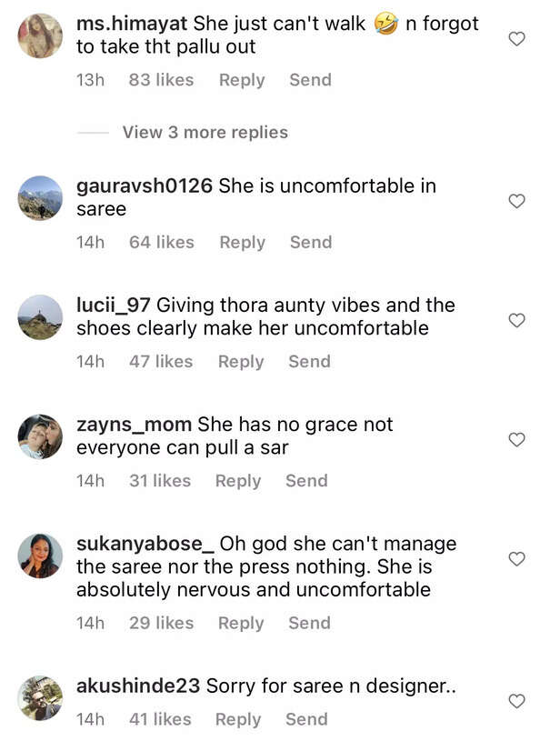Screen dimensions: 560x751
Task: Heart zayns_mom's comment
Action: pyautogui.click(x=516, y=439)
